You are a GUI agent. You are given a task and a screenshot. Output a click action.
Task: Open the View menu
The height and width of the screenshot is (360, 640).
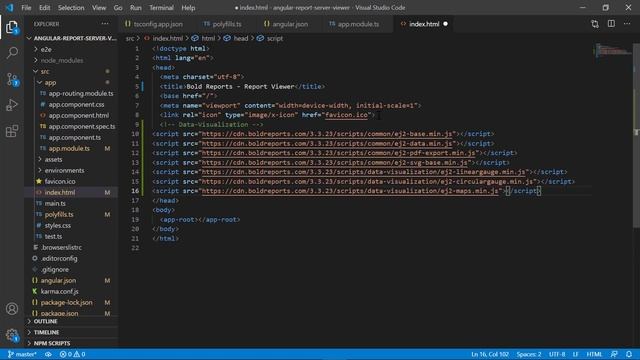[99, 8]
